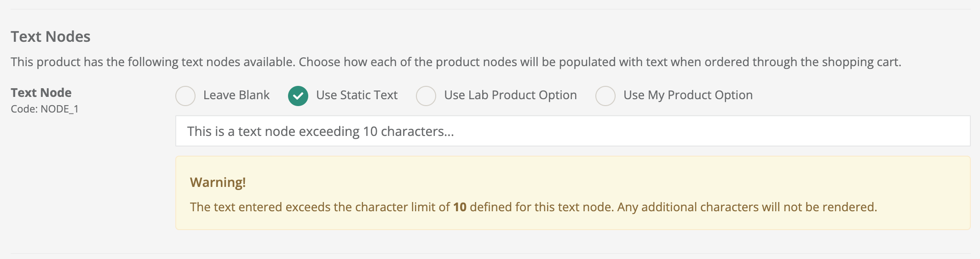Click the 'Use My Product Option' label
This screenshot has width=980, height=259.
coord(688,95)
